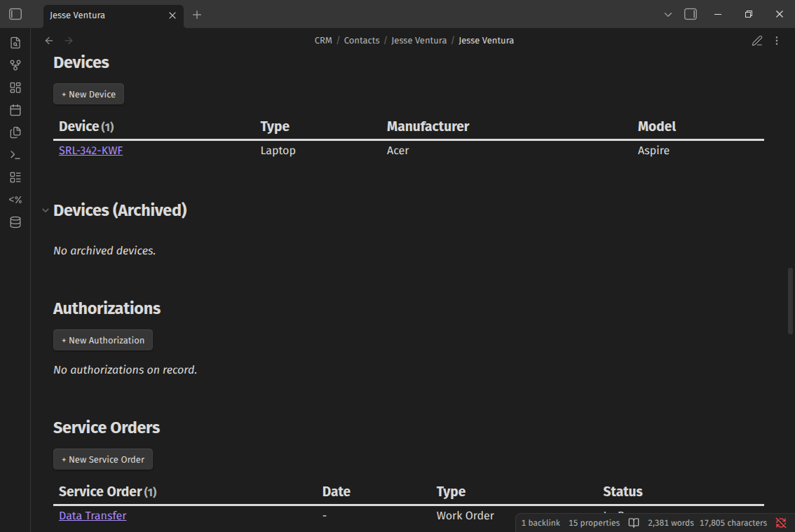Screen dimensions: 795x532
Task: Click 'No authorizations on record.' text
Action: coord(125,369)
